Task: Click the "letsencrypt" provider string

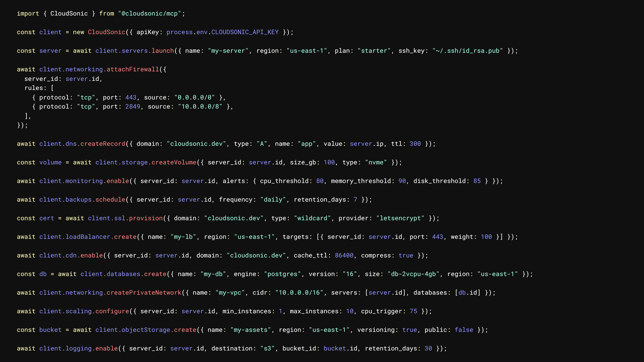Action: (400, 218)
